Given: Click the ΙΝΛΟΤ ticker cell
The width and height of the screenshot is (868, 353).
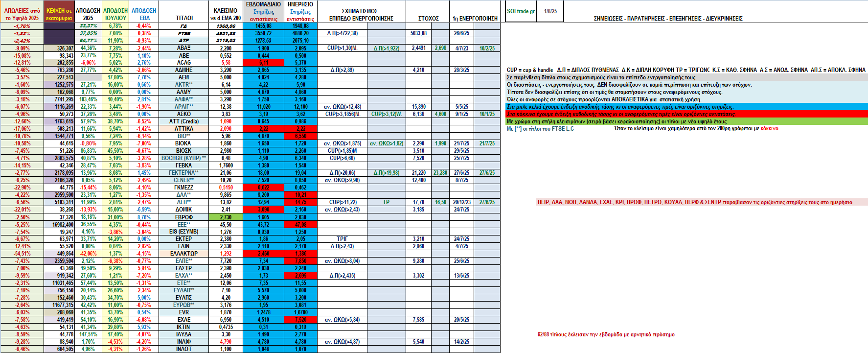Looking at the screenshot, I should coord(184,349).
